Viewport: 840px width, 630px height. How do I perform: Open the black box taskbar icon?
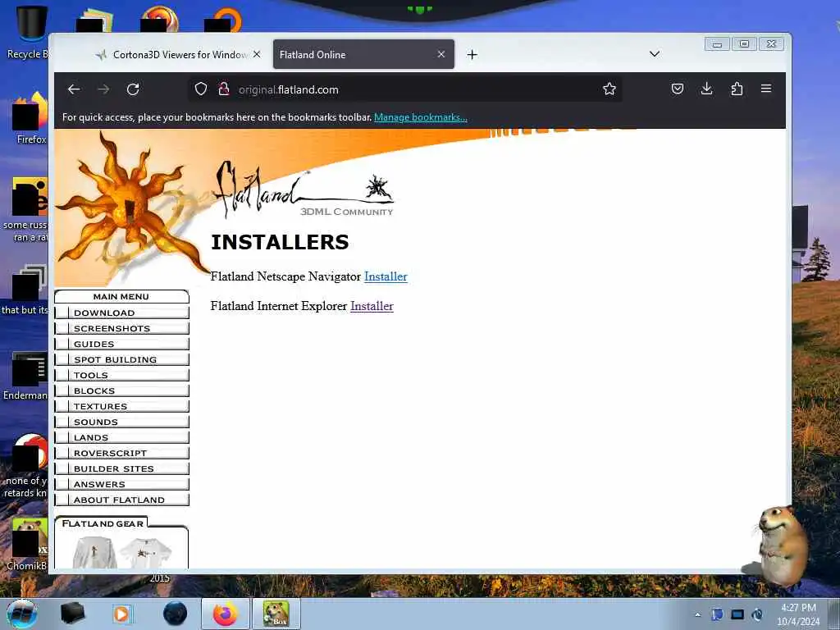pyautogui.click(x=72, y=614)
